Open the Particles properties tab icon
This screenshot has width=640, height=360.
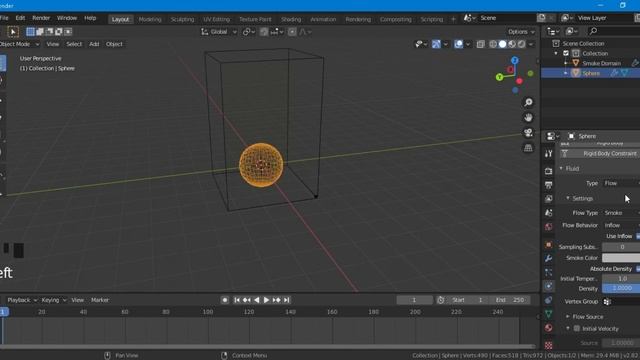tap(548, 272)
